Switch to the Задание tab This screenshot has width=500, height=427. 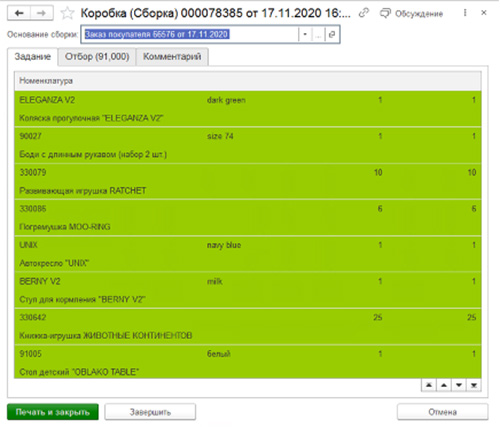[33, 56]
